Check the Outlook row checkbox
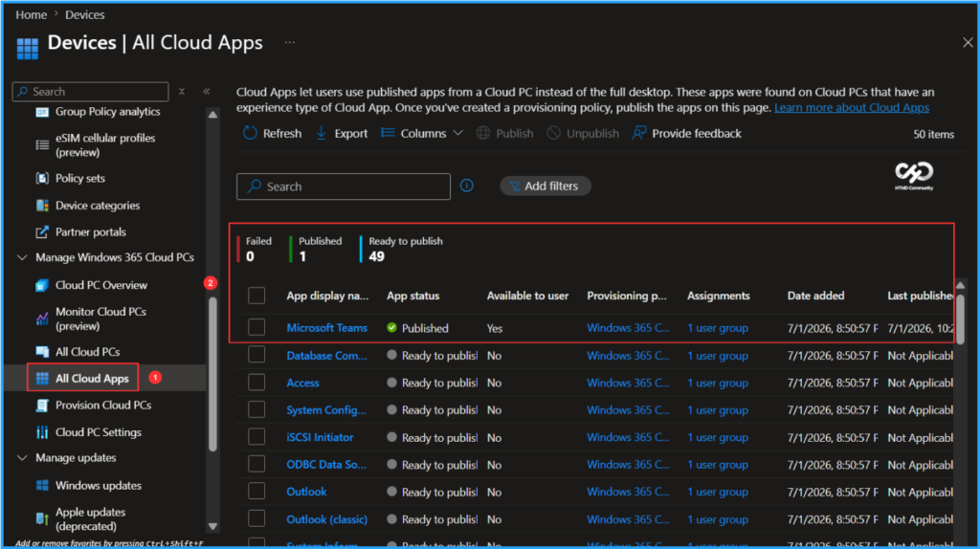Viewport: 980px width, 549px height. coord(256,492)
